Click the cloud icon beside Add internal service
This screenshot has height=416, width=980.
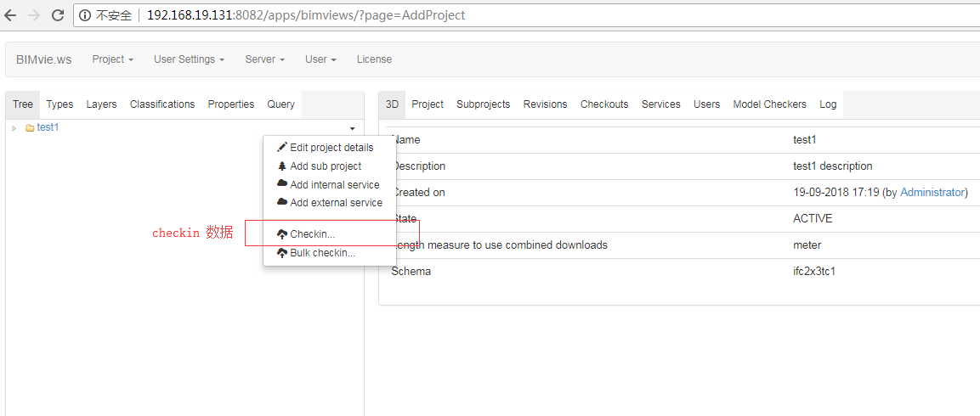[x=282, y=184]
